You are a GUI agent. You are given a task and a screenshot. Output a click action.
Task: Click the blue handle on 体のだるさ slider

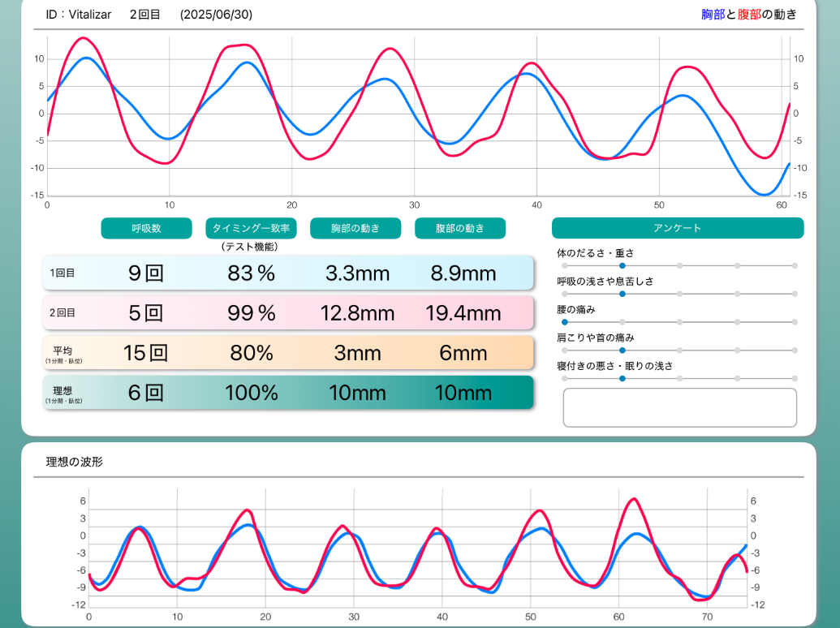(x=622, y=265)
